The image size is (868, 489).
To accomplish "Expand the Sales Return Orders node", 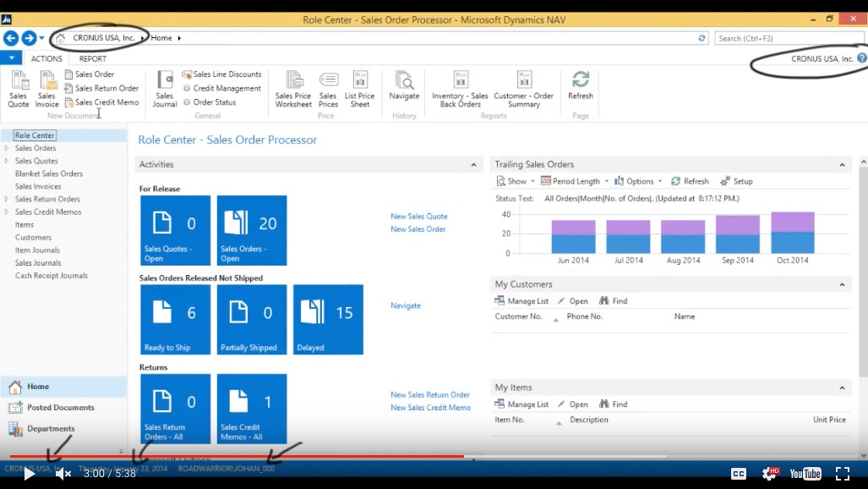I will click(x=7, y=199).
